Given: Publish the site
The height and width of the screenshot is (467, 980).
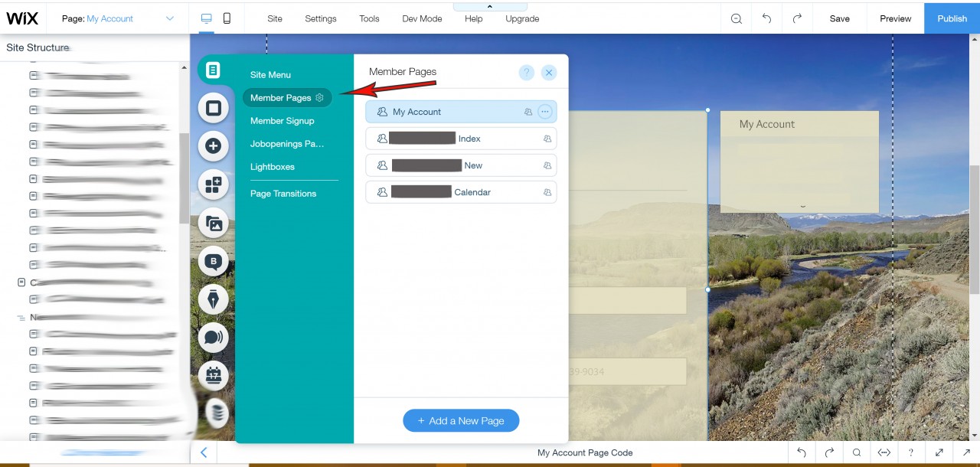Looking at the screenshot, I should tap(952, 18).
